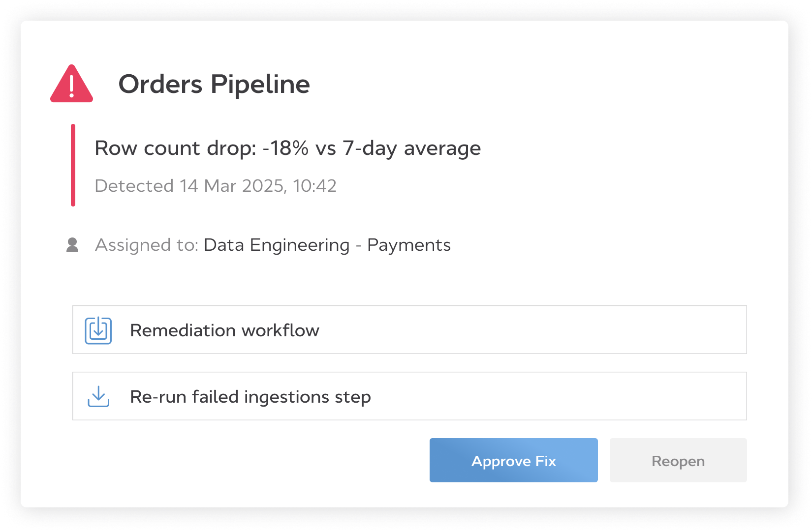The image size is (812, 531).
Task: Click the assignee person icon
Action: point(72,245)
